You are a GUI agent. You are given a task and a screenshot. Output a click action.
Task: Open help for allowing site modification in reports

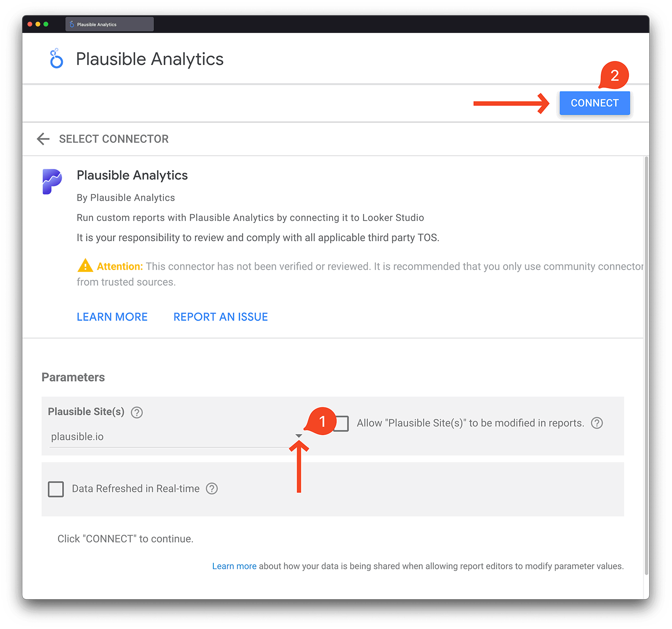coord(597,423)
